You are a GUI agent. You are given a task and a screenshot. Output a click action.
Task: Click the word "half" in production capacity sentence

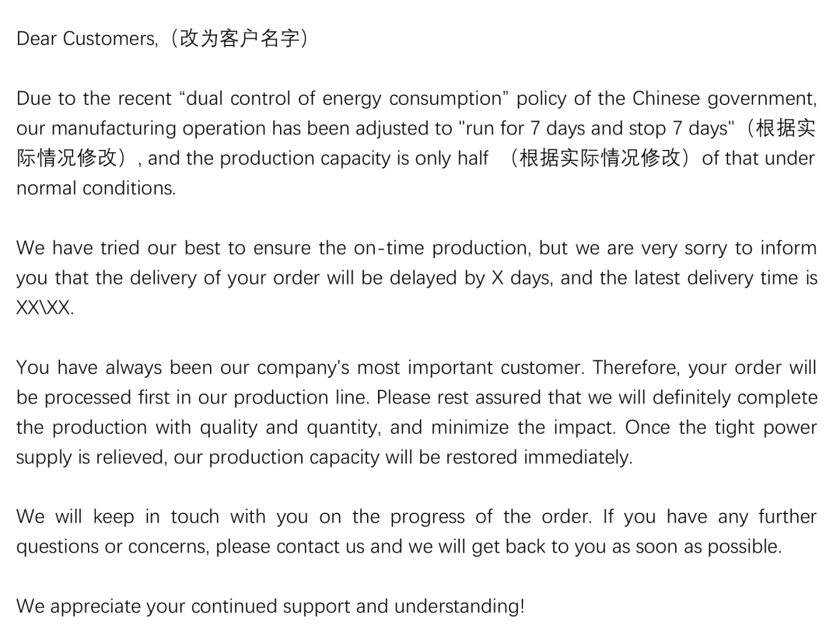click(473, 159)
